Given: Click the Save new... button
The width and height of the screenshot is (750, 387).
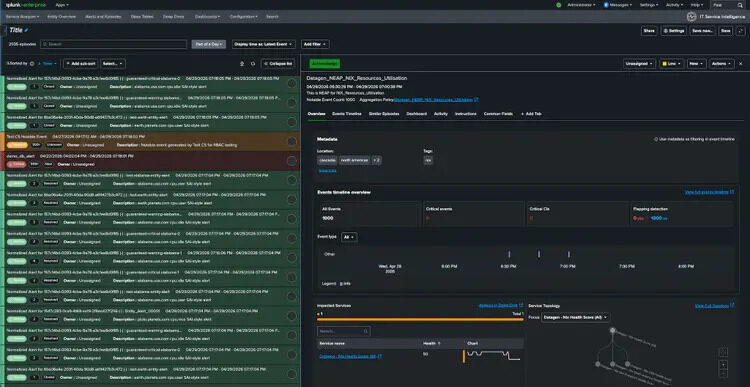Looking at the screenshot, I should coord(703,31).
